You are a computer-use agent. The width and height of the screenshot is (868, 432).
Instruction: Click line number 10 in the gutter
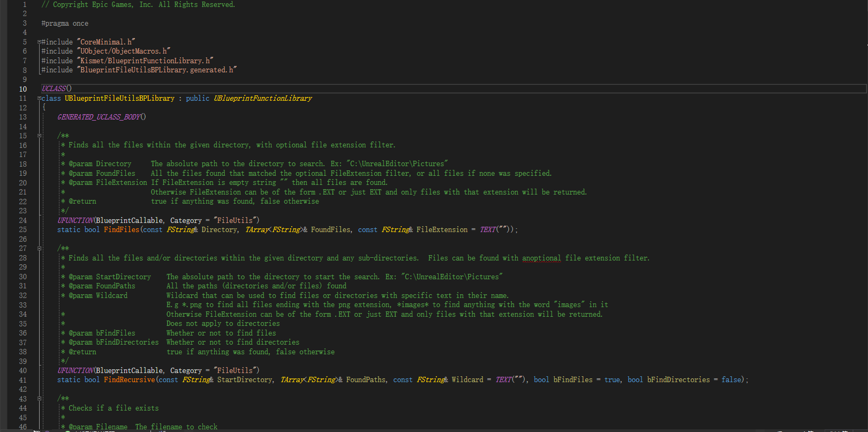pyautogui.click(x=23, y=89)
